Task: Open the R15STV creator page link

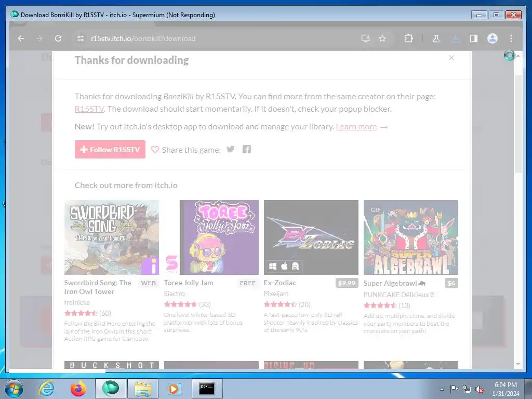Action: (x=89, y=109)
